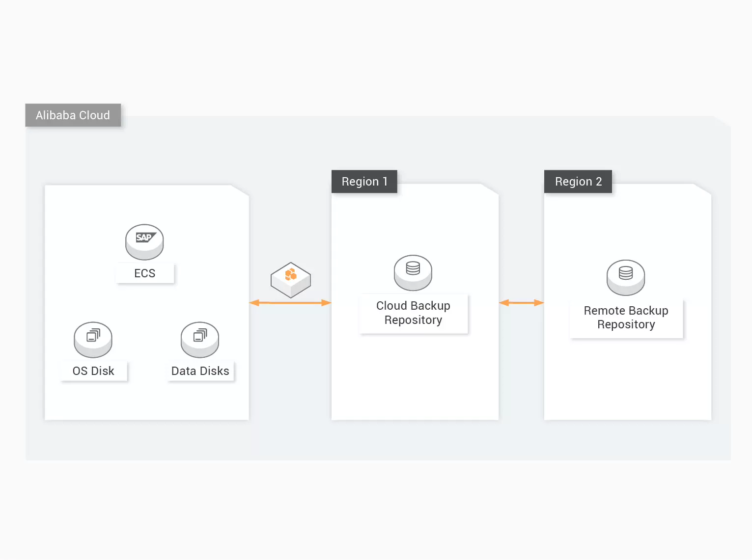The width and height of the screenshot is (752, 560).
Task: Click the Cloud Backup Repository database icon
Action: coord(413,273)
